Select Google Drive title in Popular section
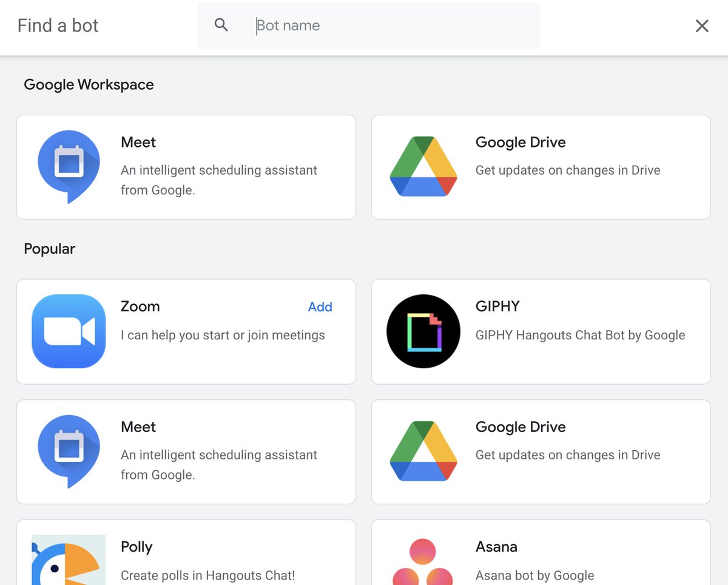 coord(521,427)
